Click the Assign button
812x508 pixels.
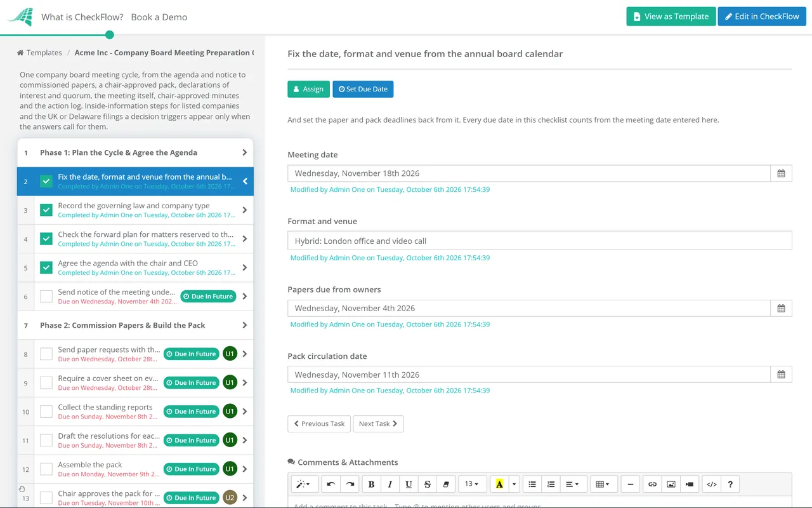point(308,89)
